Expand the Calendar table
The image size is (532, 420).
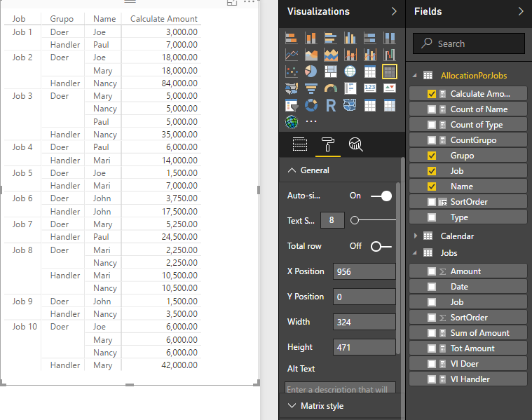(x=415, y=236)
